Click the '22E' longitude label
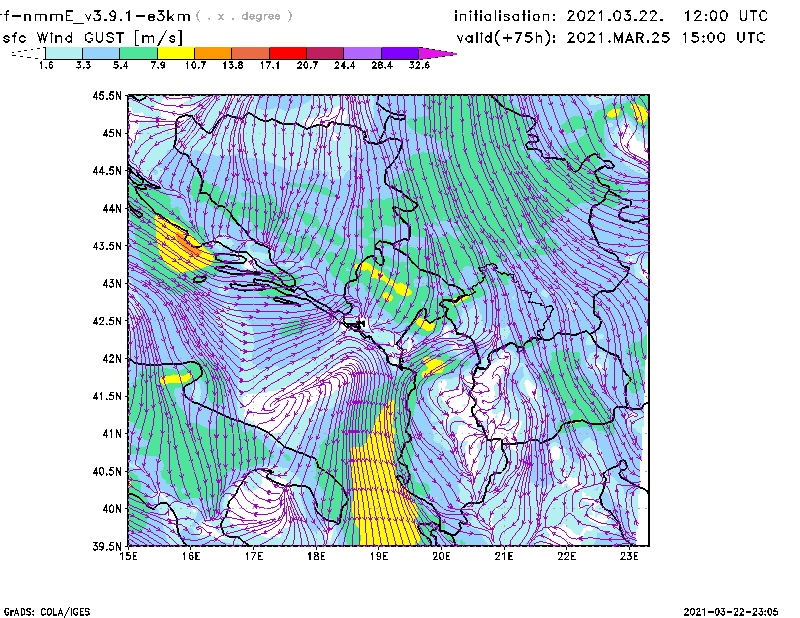The width and height of the screenshot is (800, 618). click(567, 556)
